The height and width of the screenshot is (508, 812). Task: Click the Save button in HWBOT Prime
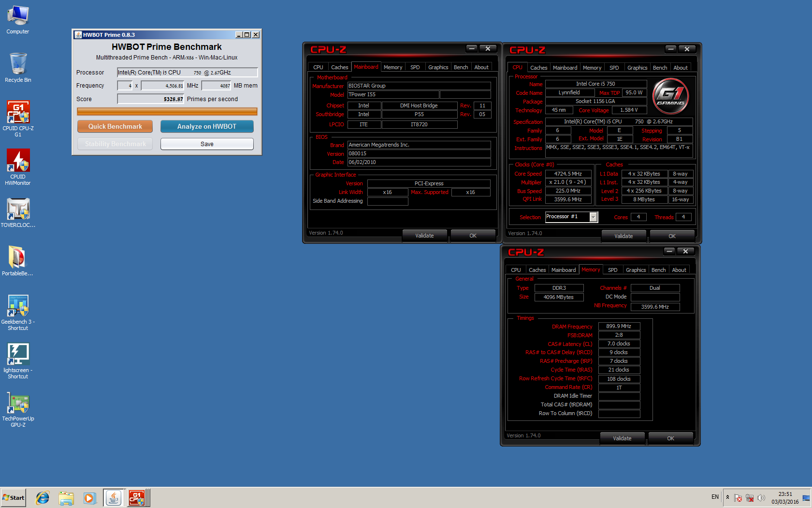coord(207,144)
